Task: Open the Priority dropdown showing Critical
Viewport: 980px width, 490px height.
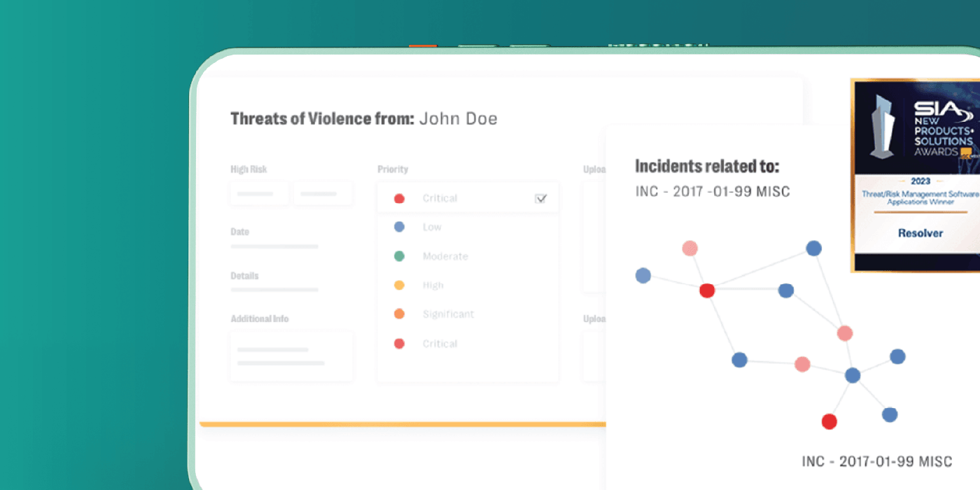Action: click(468, 198)
